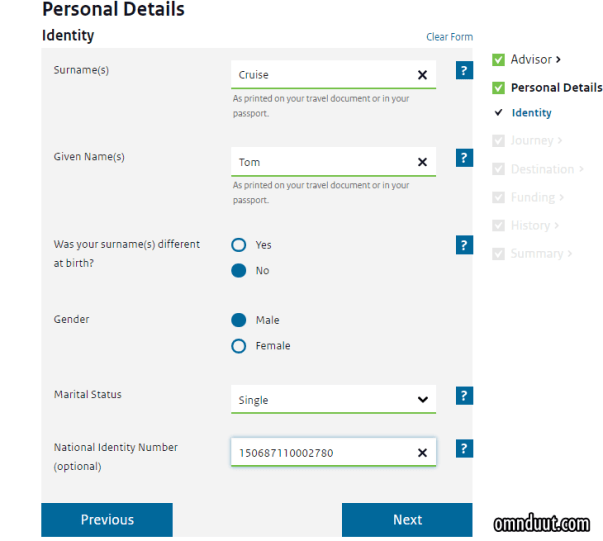
Task: Go to Identity step in sidebar
Action: [x=531, y=113]
